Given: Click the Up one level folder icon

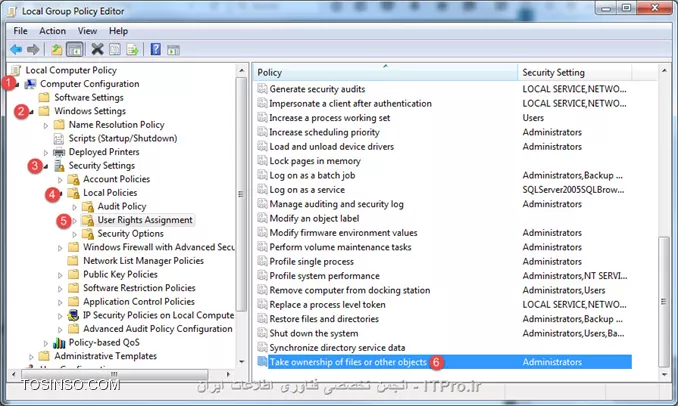Looking at the screenshot, I should [x=57, y=50].
